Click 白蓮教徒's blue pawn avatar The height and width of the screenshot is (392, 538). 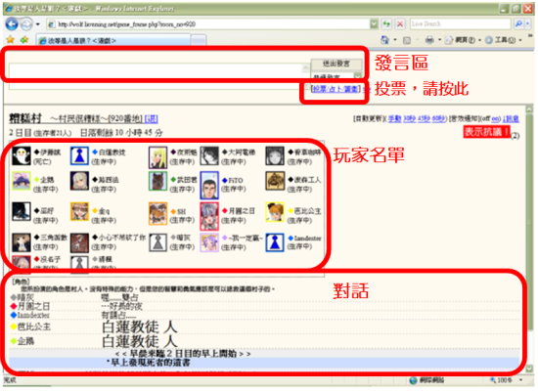coord(79,156)
